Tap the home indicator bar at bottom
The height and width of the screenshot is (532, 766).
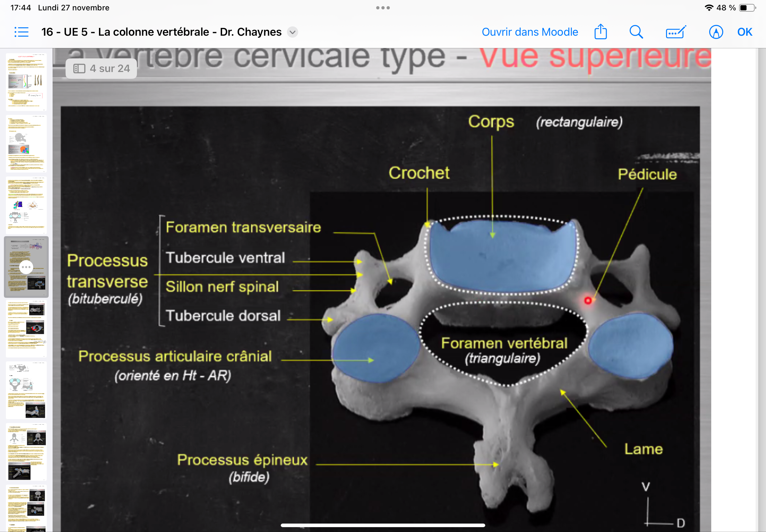click(383, 525)
